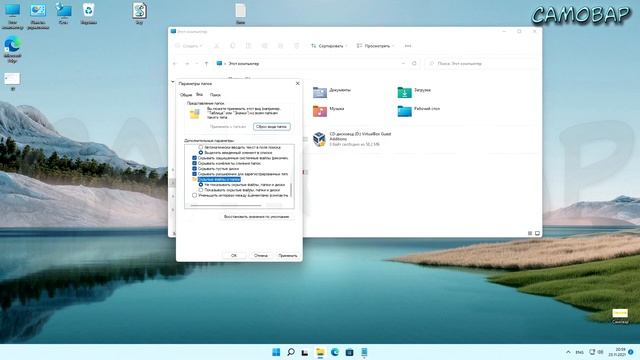Click Edge icon on the taskbar
Image resolution: width=640 pixels, height=360 pixels.
coord(335,352)
